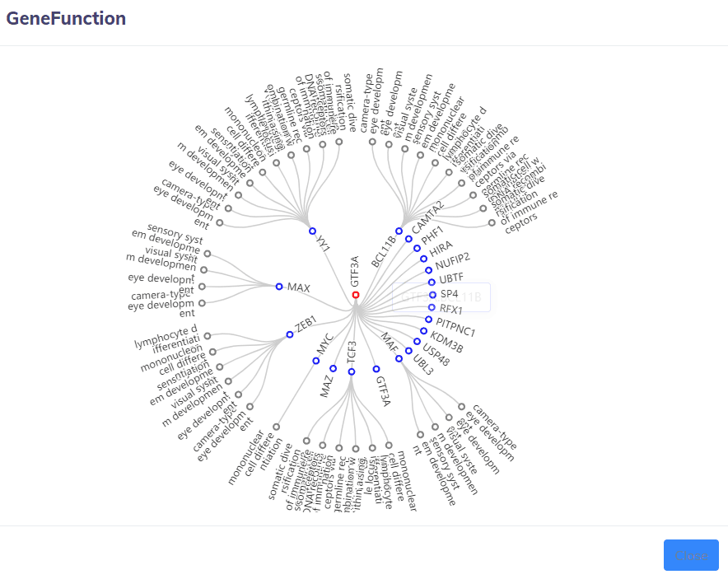Collapse the ZEB1 branch node
728x579 pixels.
(289, 334)
